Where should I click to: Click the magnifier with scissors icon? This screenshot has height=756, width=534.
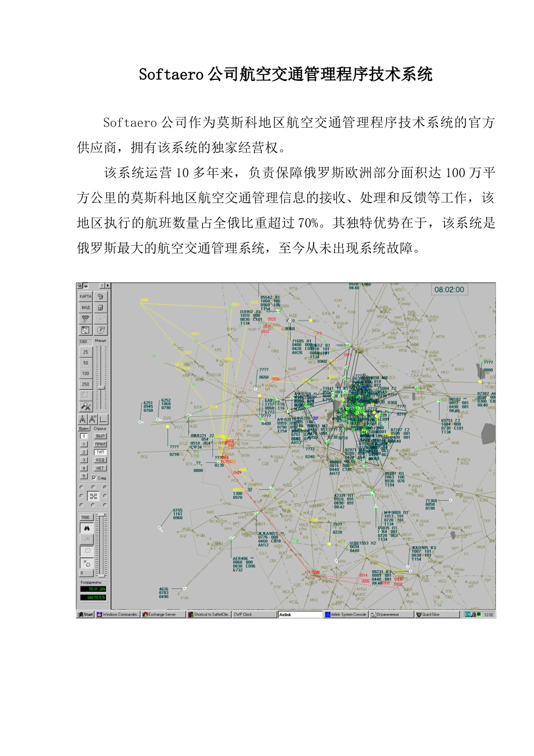point(85,407)
